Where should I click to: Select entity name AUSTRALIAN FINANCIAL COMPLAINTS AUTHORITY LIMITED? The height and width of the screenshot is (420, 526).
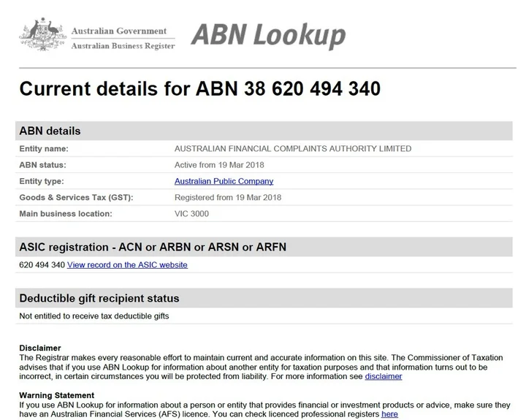[293, 148]
